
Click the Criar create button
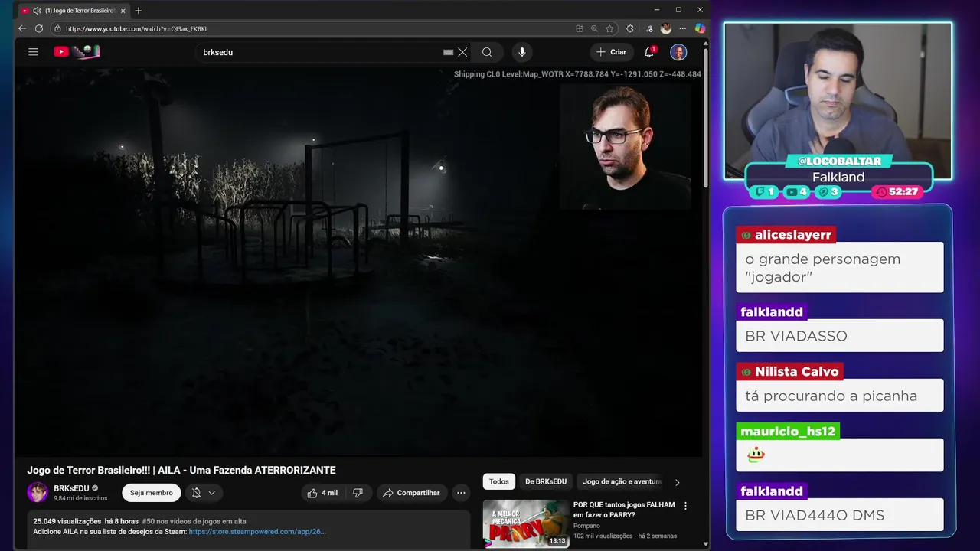pyautogui.click(x=611, y=52)
